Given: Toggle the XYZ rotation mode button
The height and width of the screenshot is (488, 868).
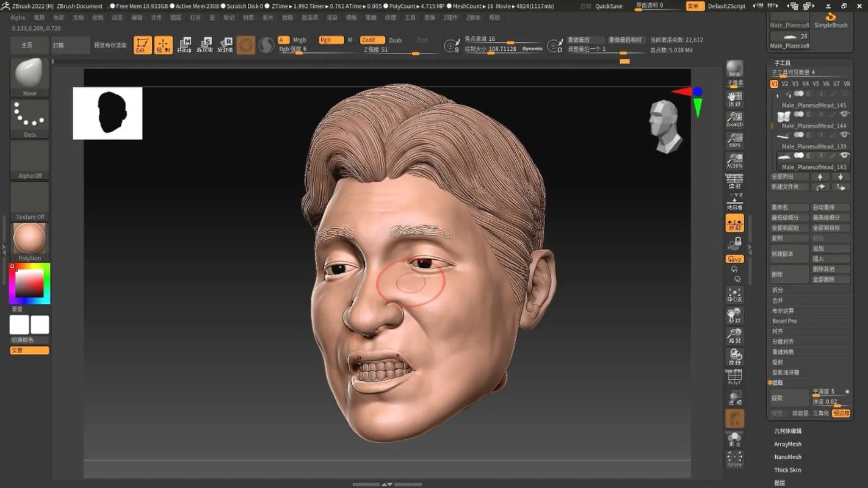Looking at the screenshot, I should [735, 259].
